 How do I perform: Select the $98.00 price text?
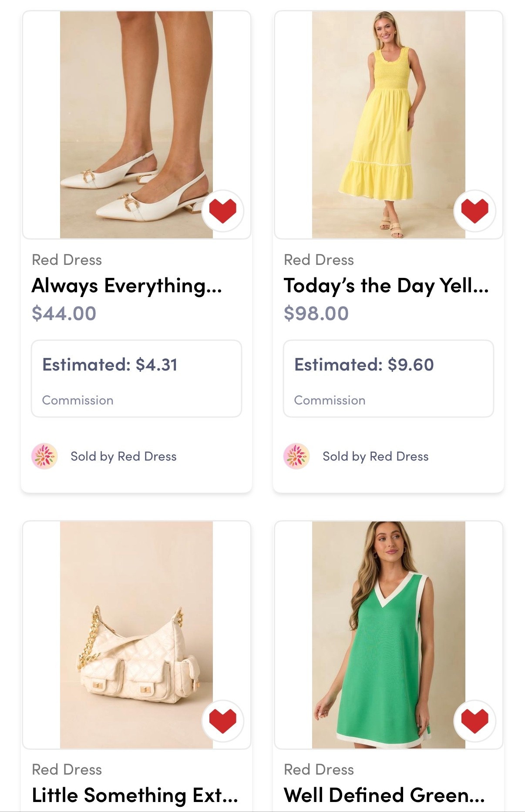tap(316, 313)
